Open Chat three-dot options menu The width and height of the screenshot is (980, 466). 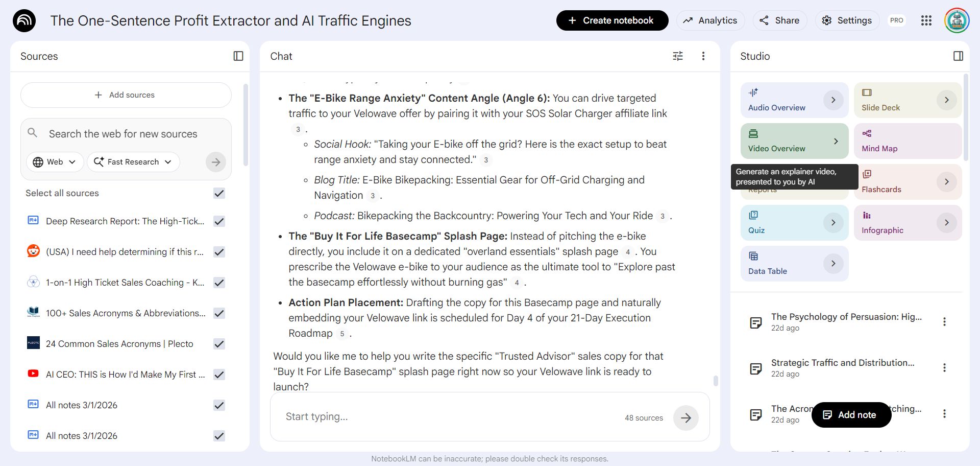tap(703, 56)
